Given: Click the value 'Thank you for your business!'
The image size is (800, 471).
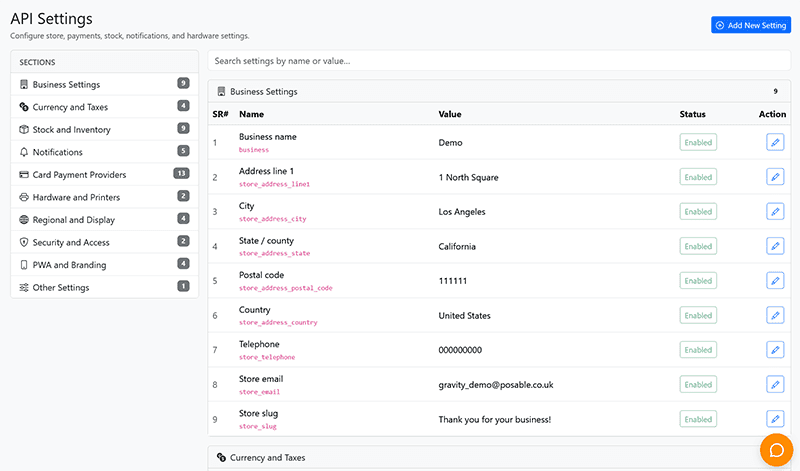Looking at the screenshot, I should pyautogui.click(x=495, y=419).
